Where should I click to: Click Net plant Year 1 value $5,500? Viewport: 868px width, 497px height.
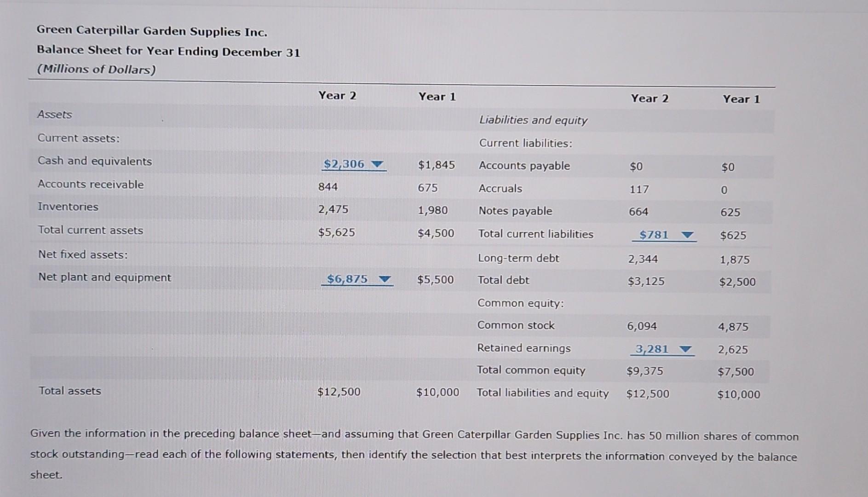tap(435, 280)
